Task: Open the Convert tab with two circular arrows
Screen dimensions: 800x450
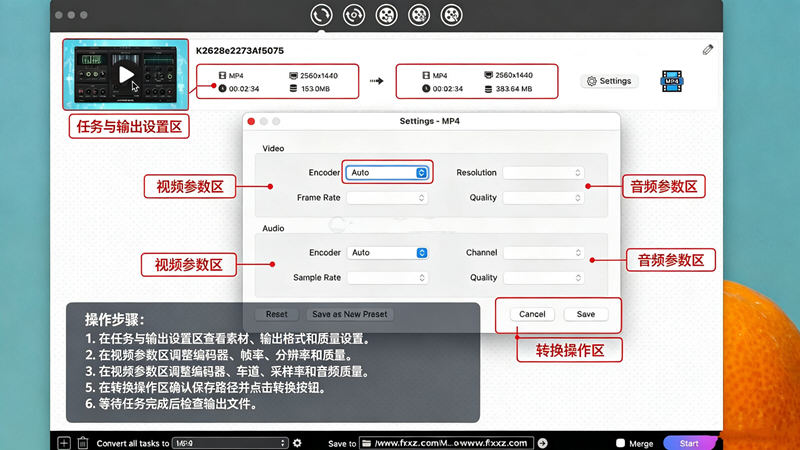Action: pyautogui.click(x=321, y=15)
